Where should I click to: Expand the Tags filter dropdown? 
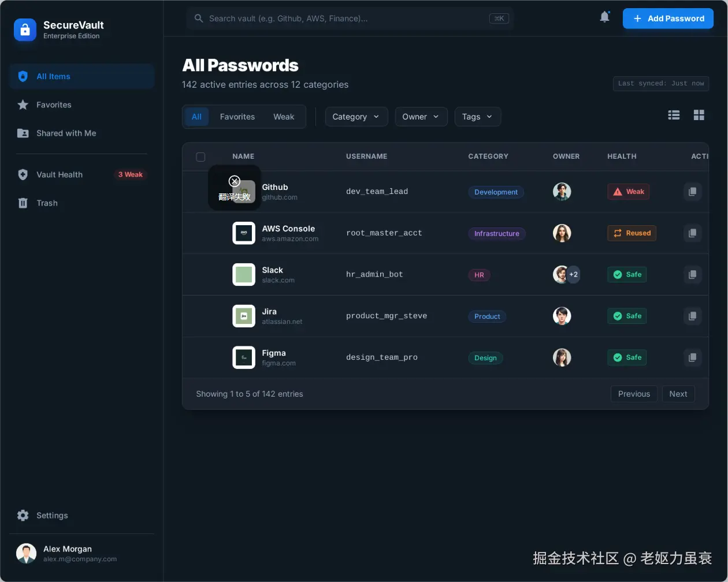[x=478, y=117]
